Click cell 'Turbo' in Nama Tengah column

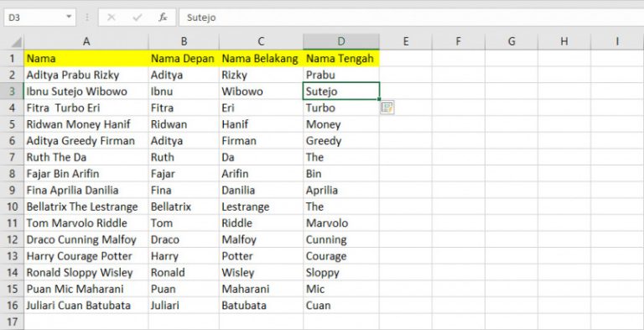pyautogui.click(x=341, y=107)
